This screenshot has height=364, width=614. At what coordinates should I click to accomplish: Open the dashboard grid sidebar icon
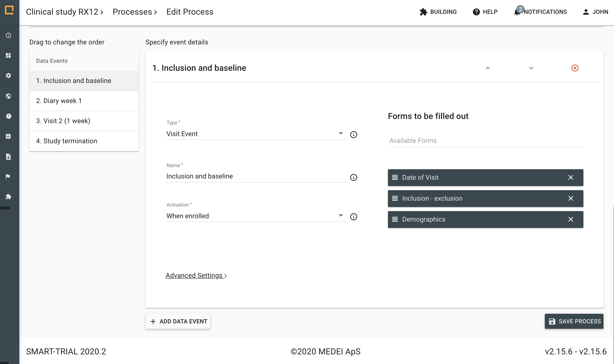8,56
